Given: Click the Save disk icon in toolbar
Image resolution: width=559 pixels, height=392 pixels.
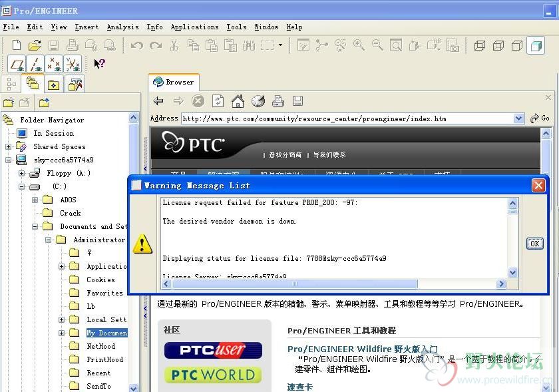Looking at the screenshot, I should pyautogui.click(x=53, y=45).
